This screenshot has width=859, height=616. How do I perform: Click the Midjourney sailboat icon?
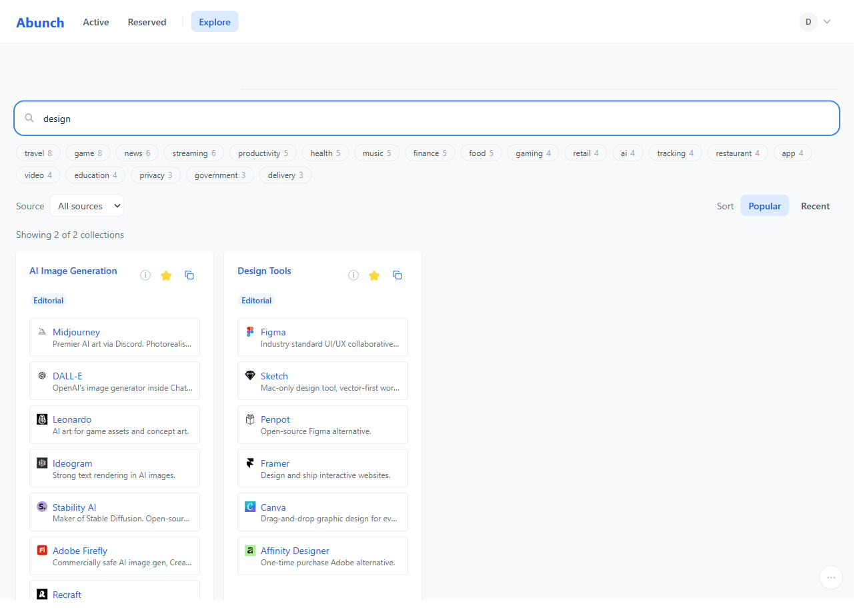(42, 331)
